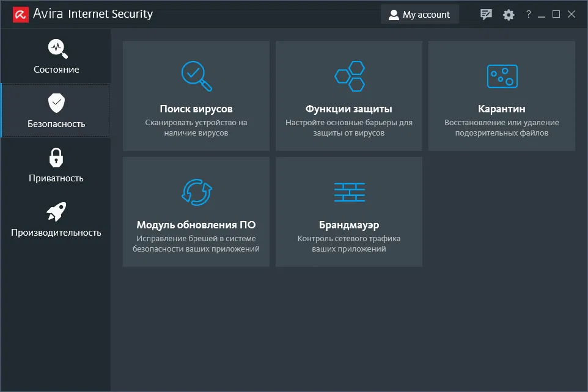Click the quarantine box icon
The width and height of the screenshot is (588, 392).
click(x=502, y=76)
